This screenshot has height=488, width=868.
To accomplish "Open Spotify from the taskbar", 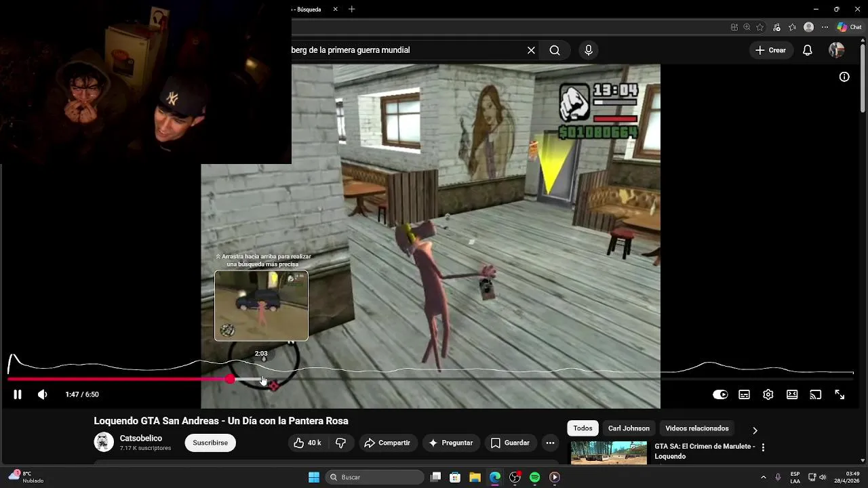I will 534,477.
